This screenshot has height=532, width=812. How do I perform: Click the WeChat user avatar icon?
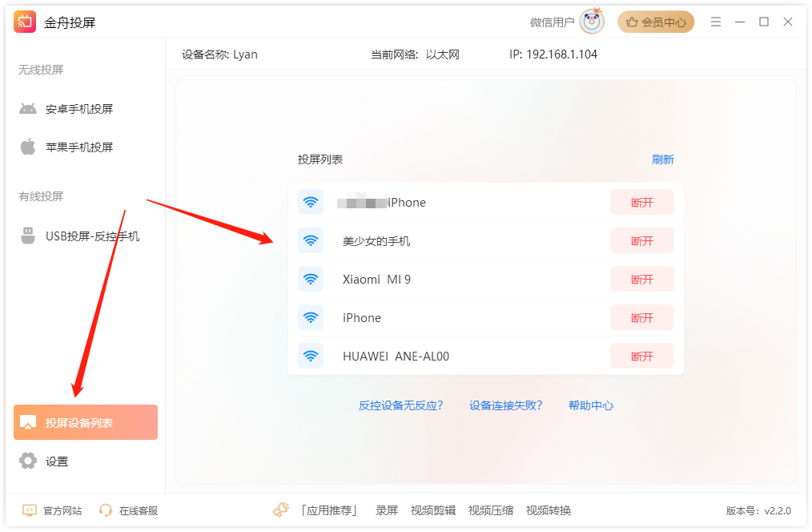(592, 22)
